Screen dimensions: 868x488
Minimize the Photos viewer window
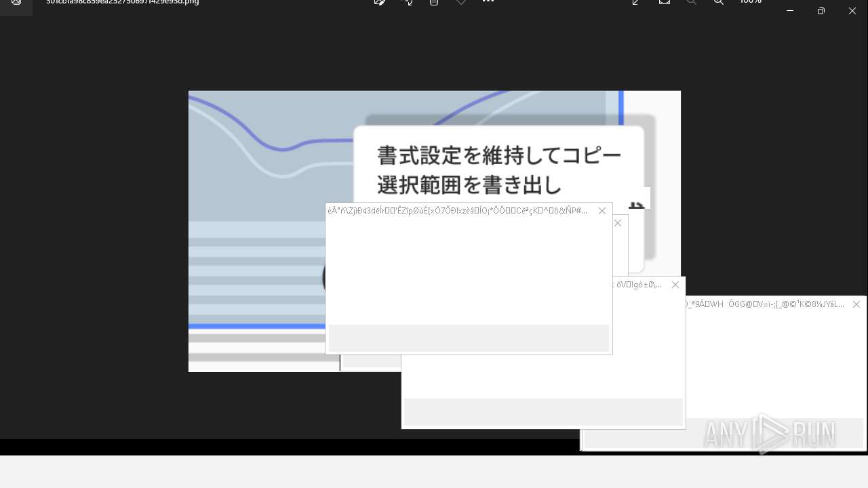coord(790,10)
